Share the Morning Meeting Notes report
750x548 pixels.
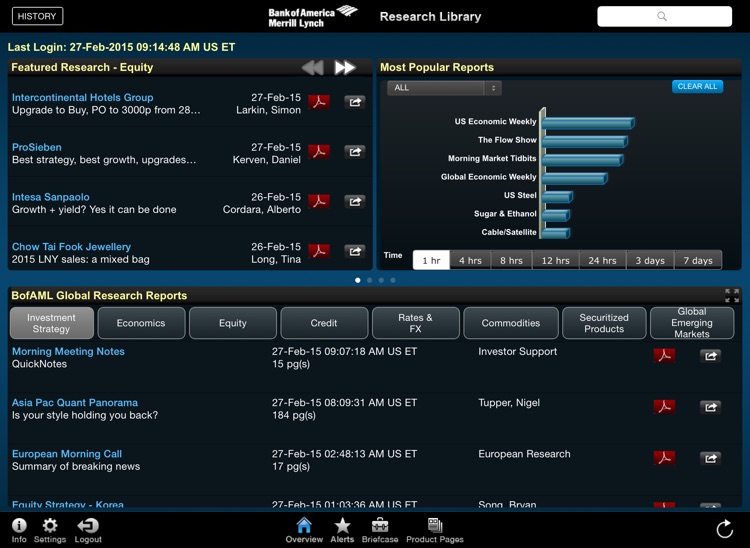point(710,356)
